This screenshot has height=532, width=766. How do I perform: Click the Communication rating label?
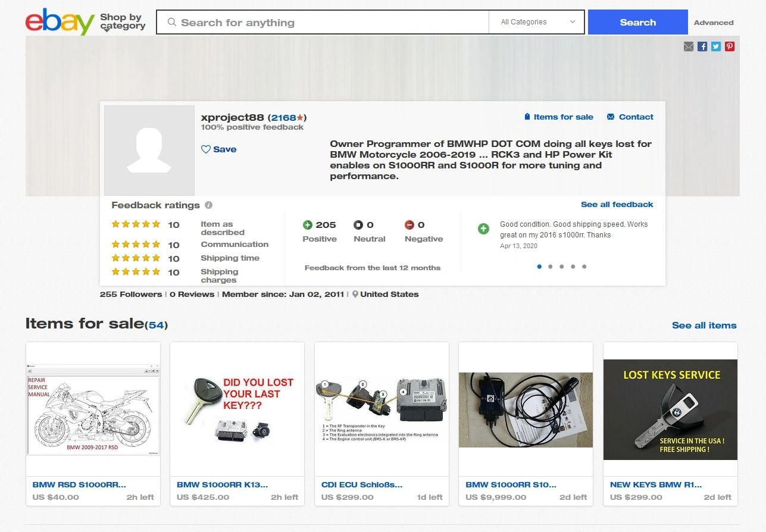235,244
